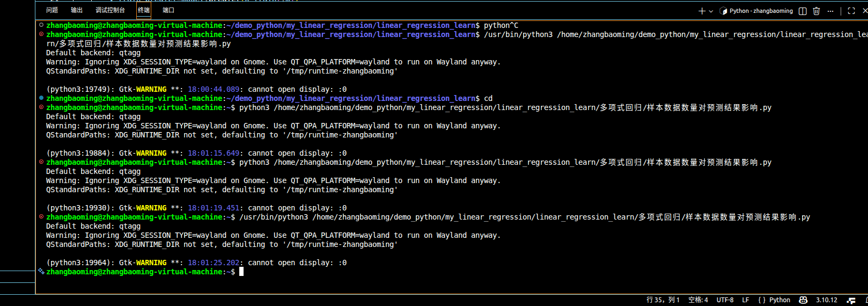Click the sparkle icon beside last prompt
Screen dimensions: 868x306
click(x=41, y=272)
